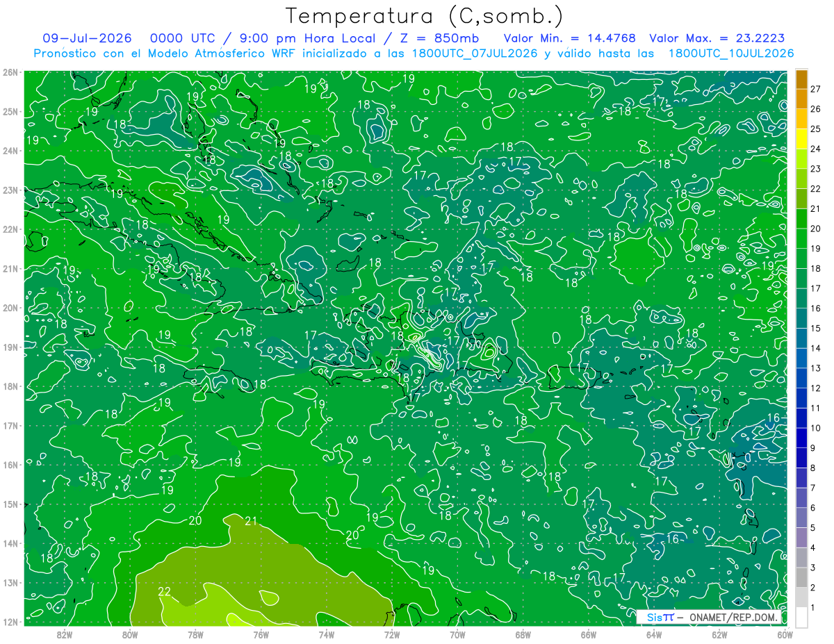
Task: Click the '21N' latitude label
Action: tap(10, 269)
